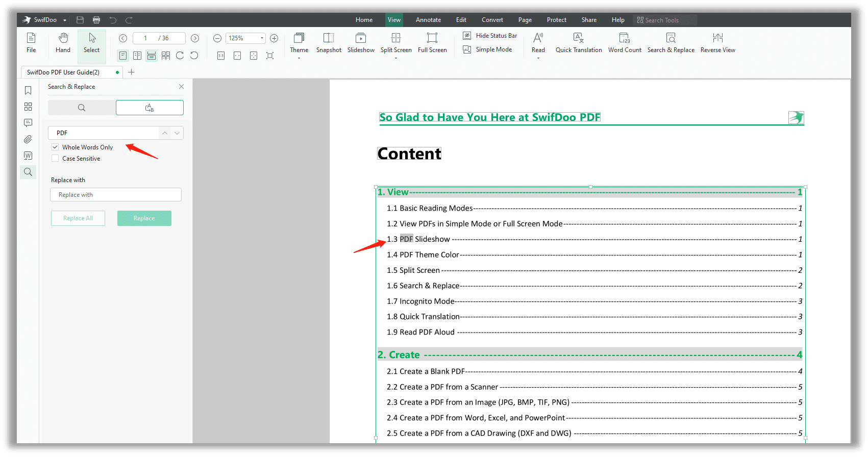868x457 pixels.
Task: Open Word Count tool
Action: click(625, 43)
